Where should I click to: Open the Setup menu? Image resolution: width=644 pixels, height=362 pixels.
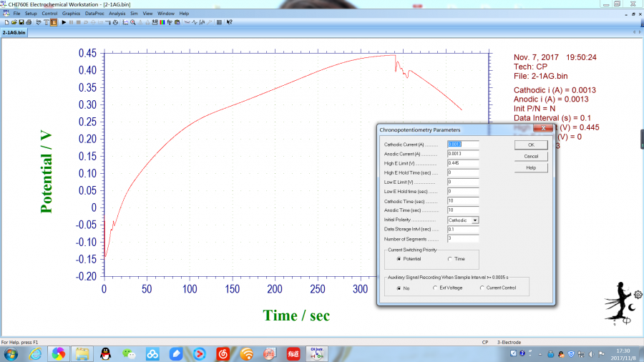coord(31,14)
